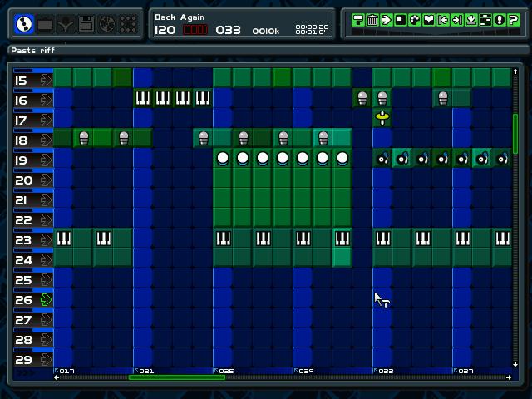This screenshot has width=532, height=399.
Task: Click the right arrow of horizontal scrollbar
Action: coord(508,377)
